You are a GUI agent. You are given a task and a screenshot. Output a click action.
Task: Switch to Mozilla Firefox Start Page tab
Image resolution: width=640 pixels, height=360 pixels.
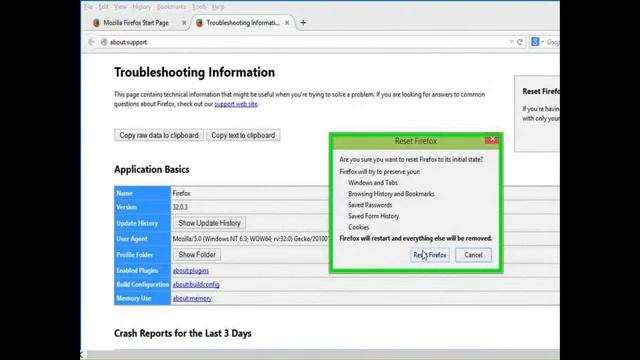point(136,23)
